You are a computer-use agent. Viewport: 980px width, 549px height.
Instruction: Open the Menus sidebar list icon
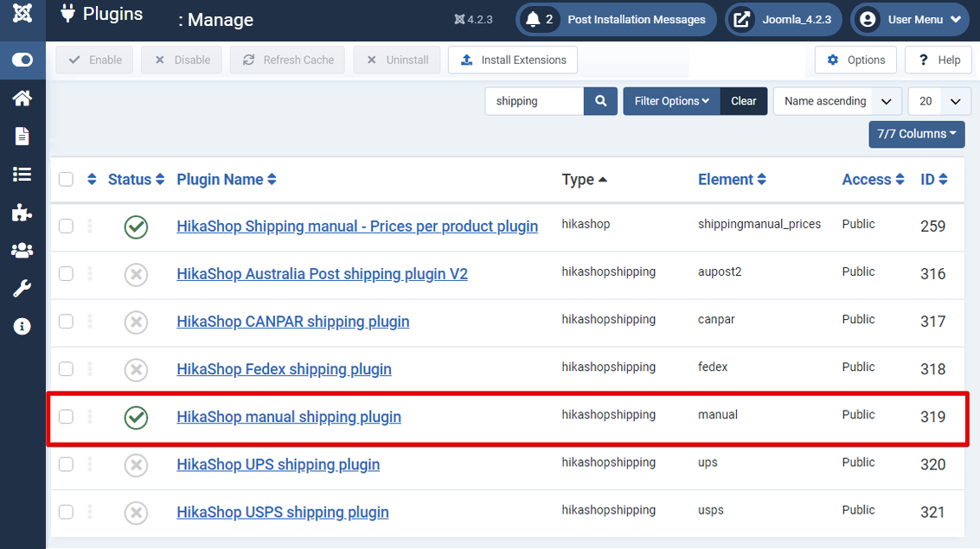22,175
